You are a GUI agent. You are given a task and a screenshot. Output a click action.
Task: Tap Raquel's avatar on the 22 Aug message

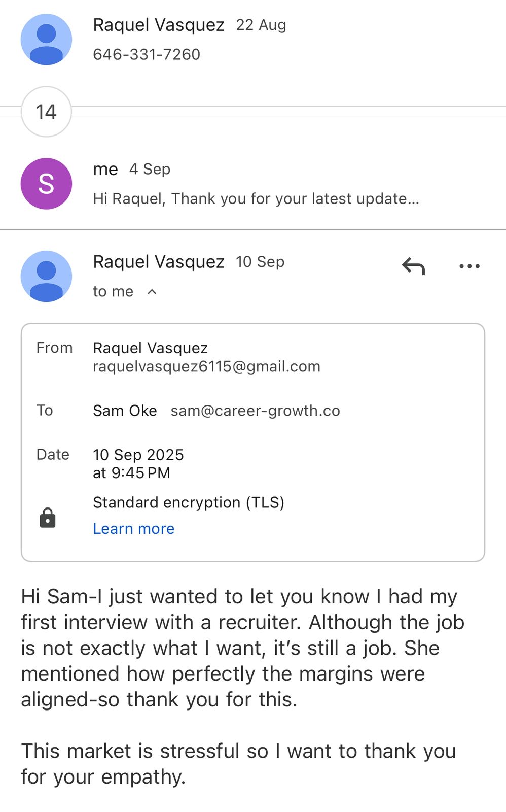(46, 40)
